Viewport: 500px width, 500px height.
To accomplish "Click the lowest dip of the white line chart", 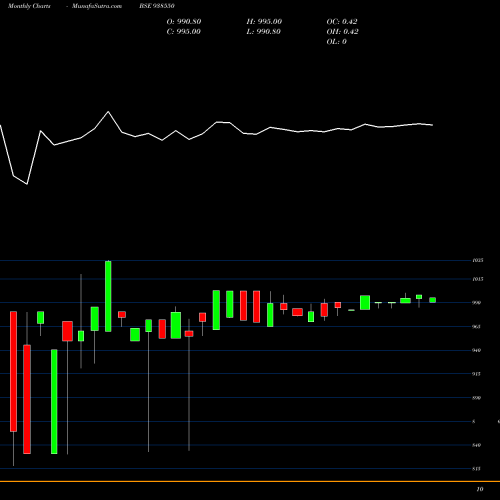I will pyautogui.click(x=27, y=184).
